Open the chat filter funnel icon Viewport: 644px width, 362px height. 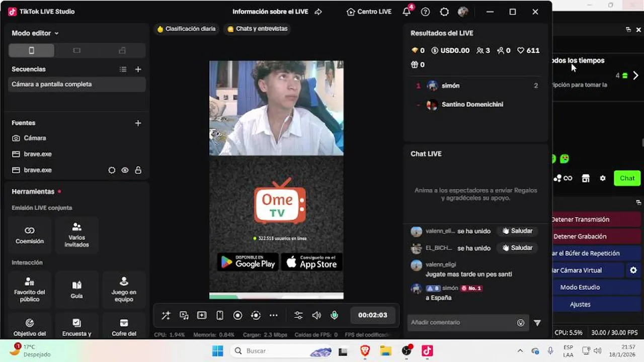point(537,323)
